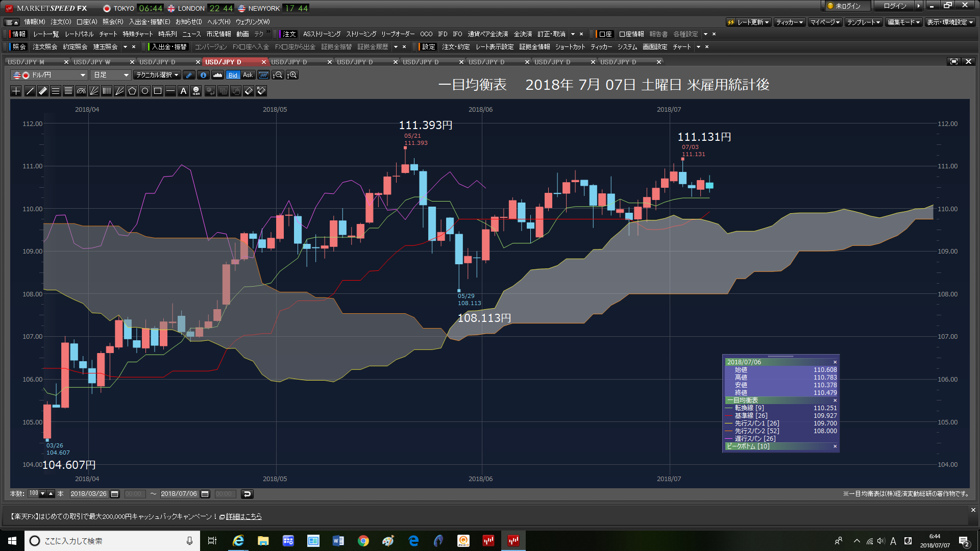
Task: Zoom in the chart vertically
Action: (x=292, y=75)
